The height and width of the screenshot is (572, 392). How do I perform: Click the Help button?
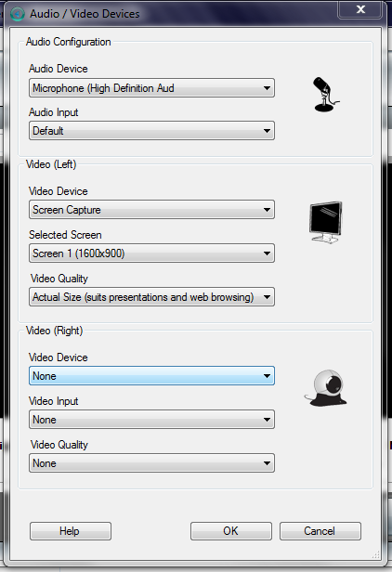tap(71, 531)
